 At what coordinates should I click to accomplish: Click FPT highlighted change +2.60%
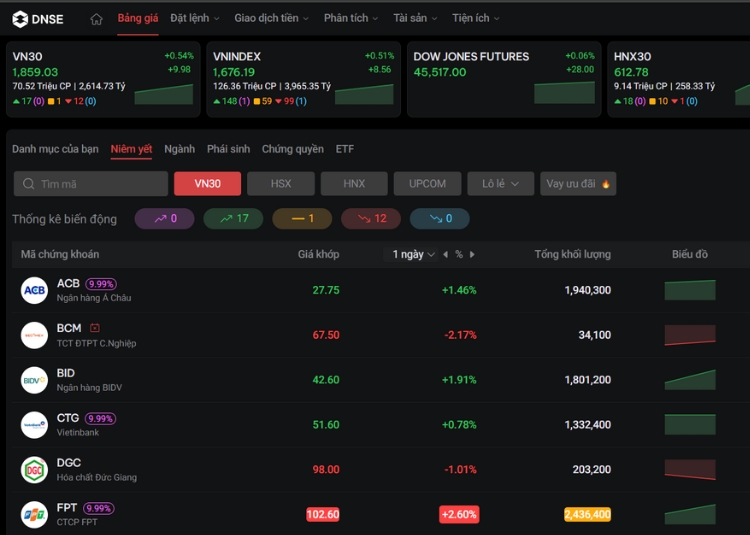(459, 514)
